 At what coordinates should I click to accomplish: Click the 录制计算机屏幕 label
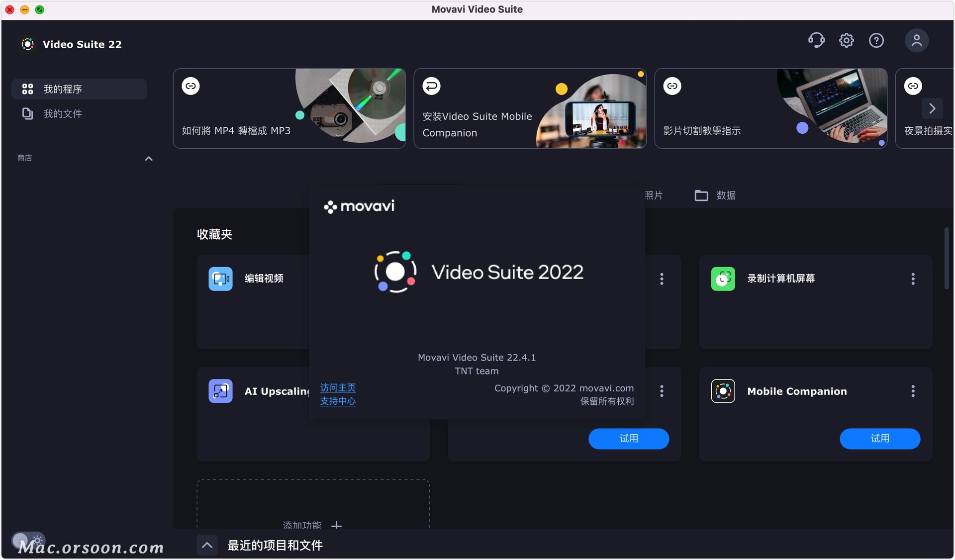click(781, 279)
